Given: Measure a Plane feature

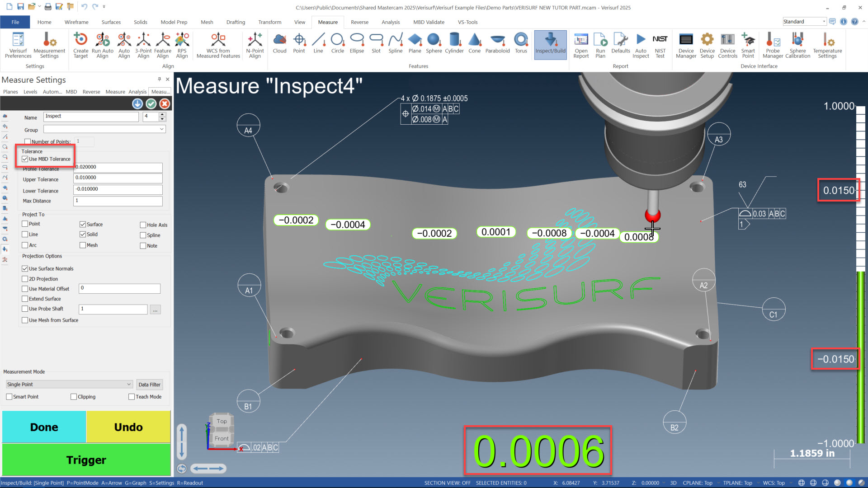Looking at the screenshot, I should click(415, 43).
